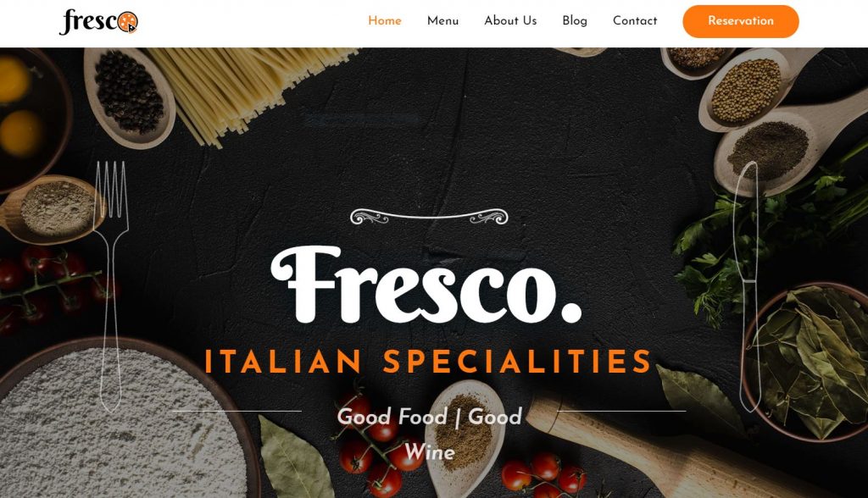This screenshot has height=498, width=868.
Task: Click the ornamental flourish above Fresco heading
Action: (429, 216)
